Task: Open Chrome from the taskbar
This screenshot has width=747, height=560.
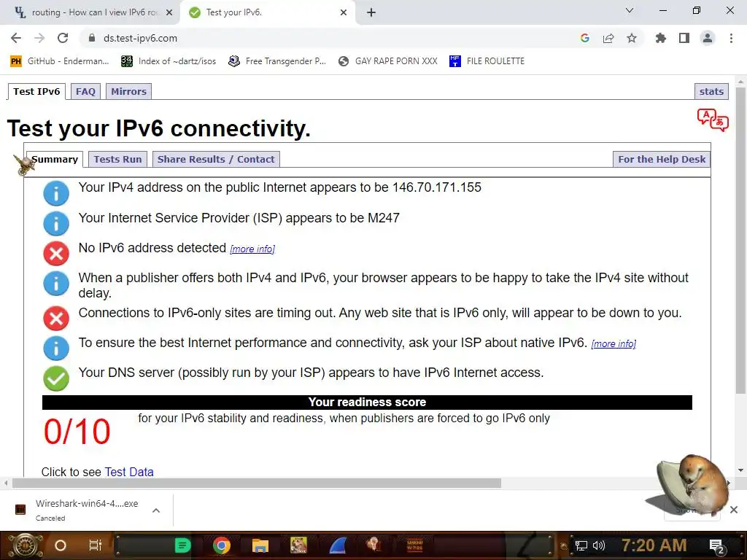Action: [x=222, y=545]
